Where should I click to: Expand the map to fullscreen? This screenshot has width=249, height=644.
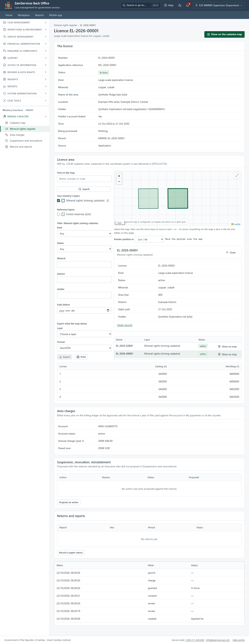pyautogui.click(x=237, y=175)
